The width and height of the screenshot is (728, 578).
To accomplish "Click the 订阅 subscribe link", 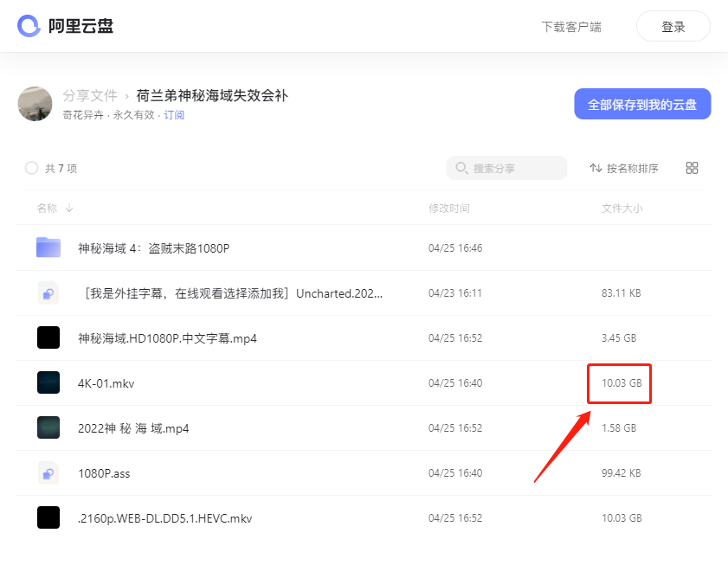I will [174, 115].
